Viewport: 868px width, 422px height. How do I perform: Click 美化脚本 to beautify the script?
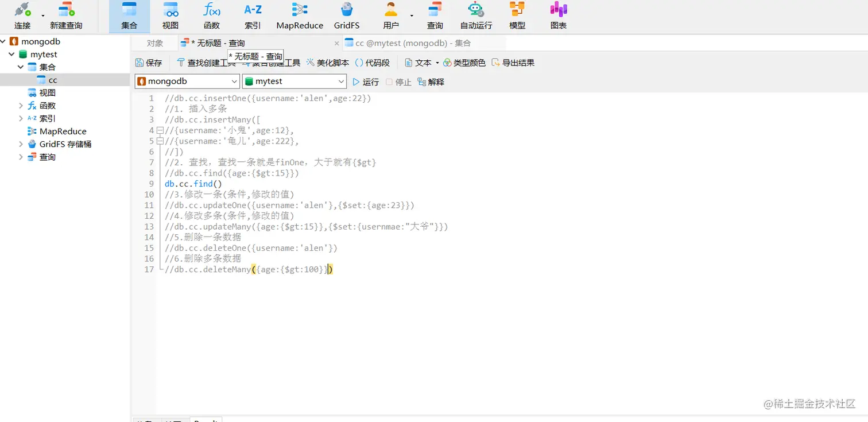pyautogui.click(x=327, y=63)
